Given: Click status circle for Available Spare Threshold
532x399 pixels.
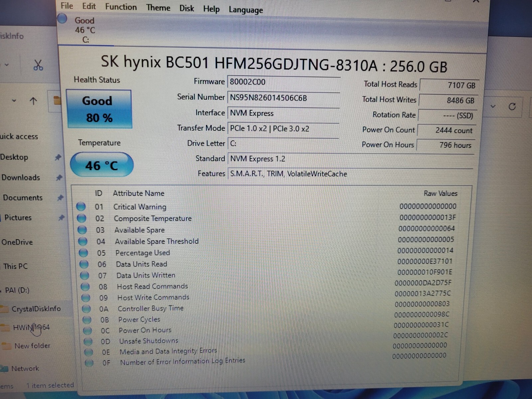Looking at the screenshot, I should [83, 241].
